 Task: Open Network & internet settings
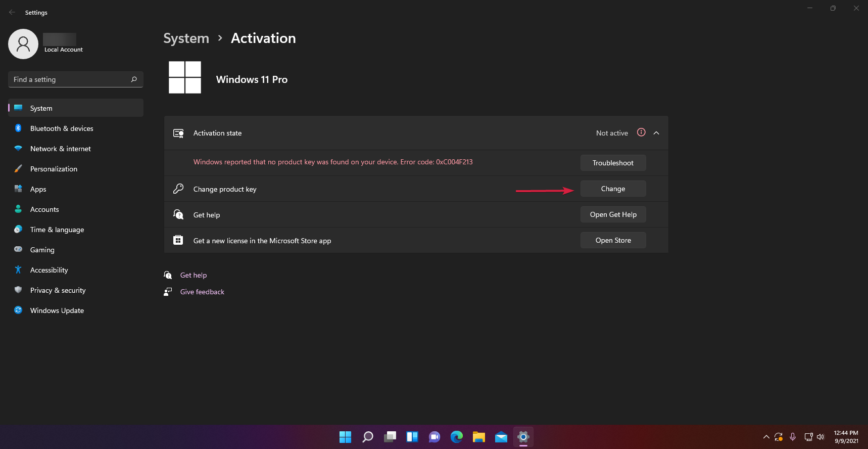click(76, 149)
